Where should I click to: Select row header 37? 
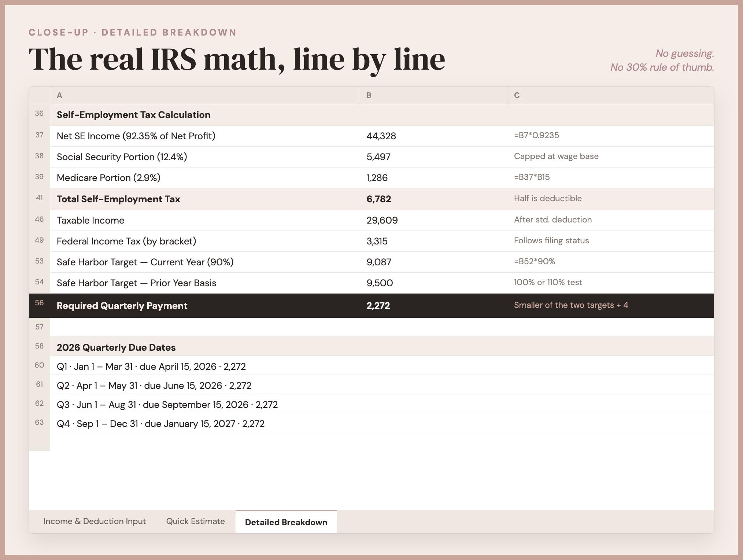click(x=39, y=135)
